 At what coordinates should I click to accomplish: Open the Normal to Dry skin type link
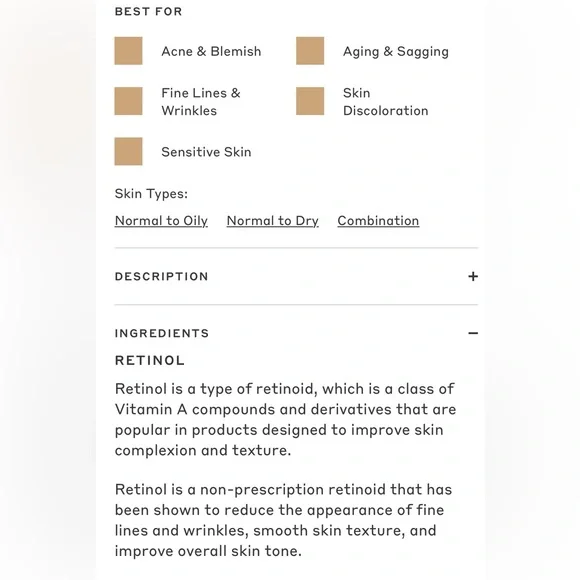click(x=273, y=221)
